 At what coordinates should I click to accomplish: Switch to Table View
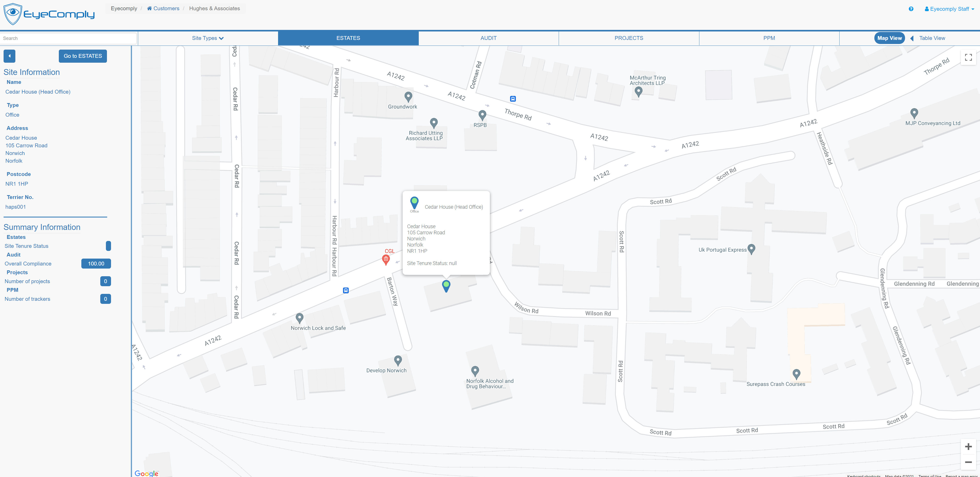[932, 38]
